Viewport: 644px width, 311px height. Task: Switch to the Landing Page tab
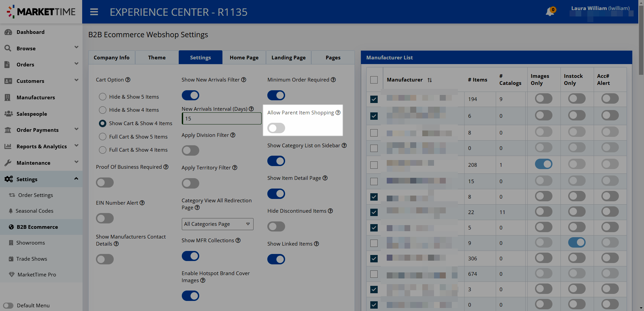coord(288,58)
